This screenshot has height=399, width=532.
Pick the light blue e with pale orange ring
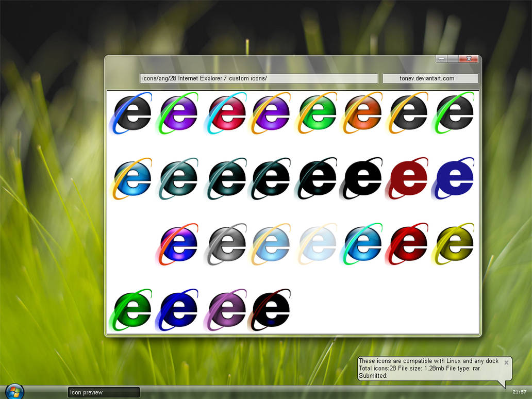[271, 244]
